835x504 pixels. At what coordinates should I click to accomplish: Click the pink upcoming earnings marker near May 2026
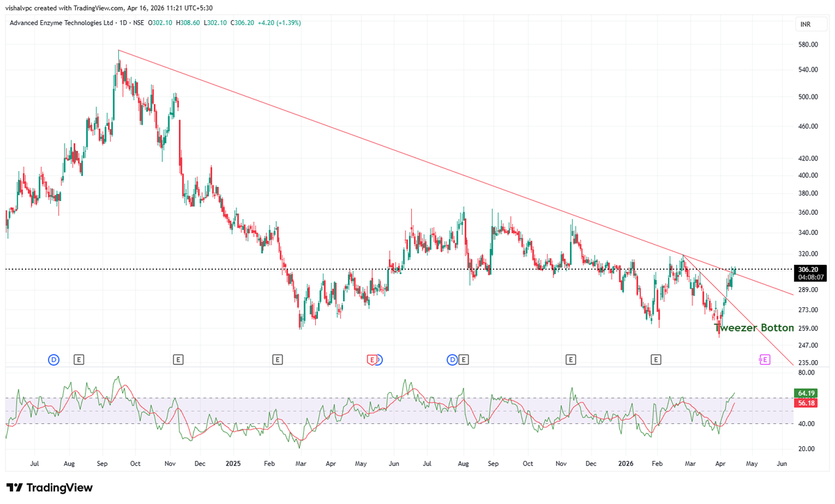764,359
